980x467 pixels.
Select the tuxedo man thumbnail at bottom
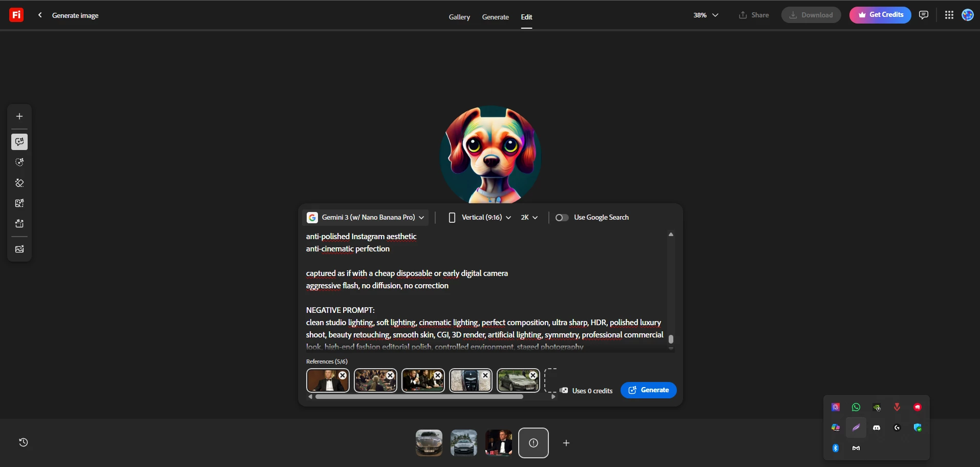click(499, 443)
